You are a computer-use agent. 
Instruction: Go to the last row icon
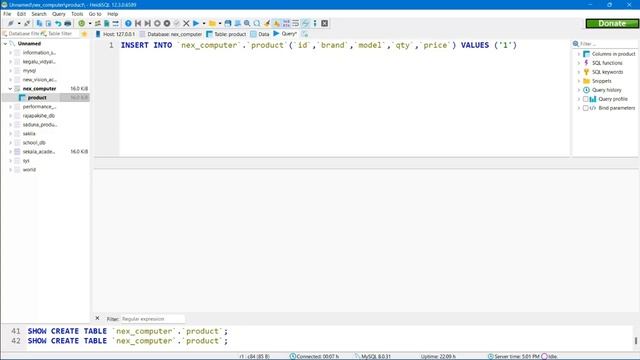coord(147,23)
